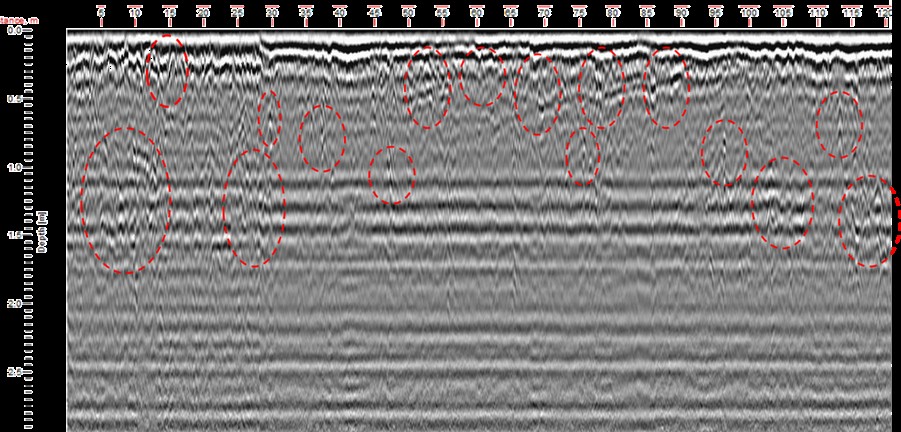Viewport: 901px width, 432px height.
Task: Select the 2.0 depth axis label
Action: (14, 304)
